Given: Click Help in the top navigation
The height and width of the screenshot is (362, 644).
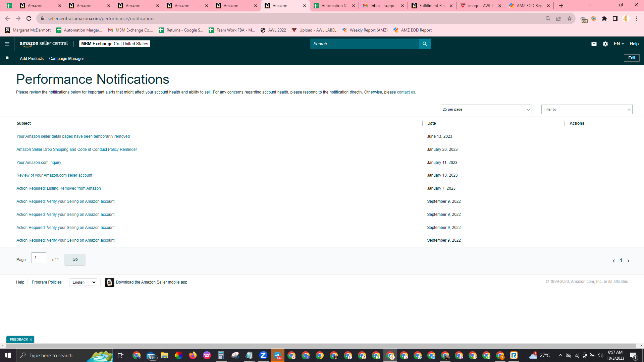Looking at the screenshot, I should point(634,44).
